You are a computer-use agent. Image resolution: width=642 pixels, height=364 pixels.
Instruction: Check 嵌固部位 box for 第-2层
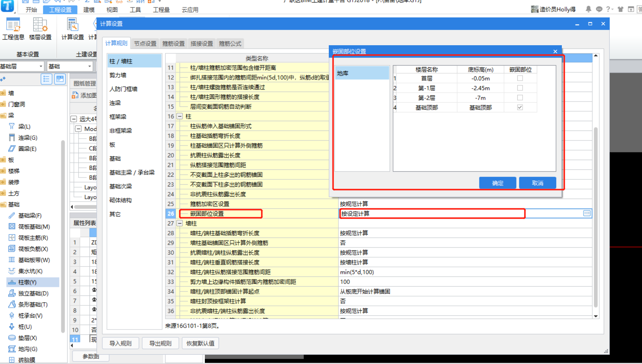tap(520, 97)
